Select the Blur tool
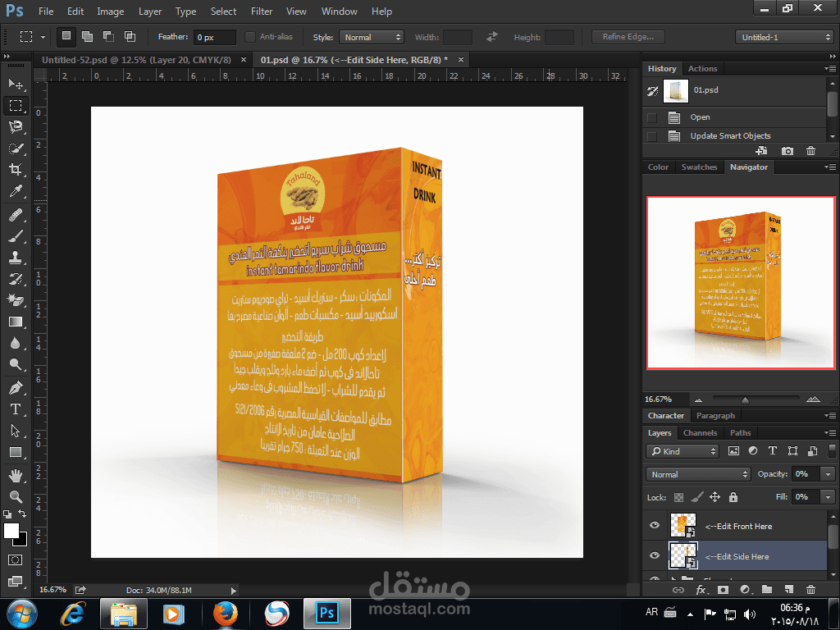The image size is (840, 630). pos(16,344)
